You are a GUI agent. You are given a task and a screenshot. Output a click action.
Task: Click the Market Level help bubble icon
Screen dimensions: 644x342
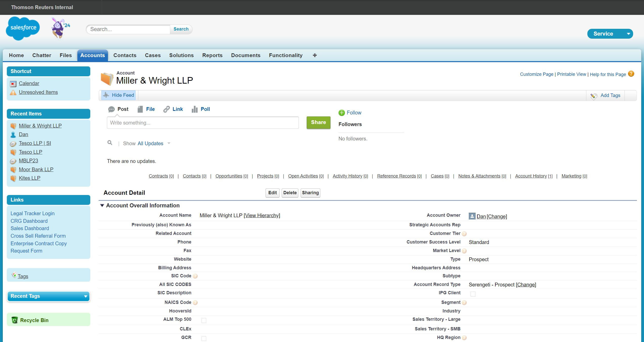click(464, 251)
